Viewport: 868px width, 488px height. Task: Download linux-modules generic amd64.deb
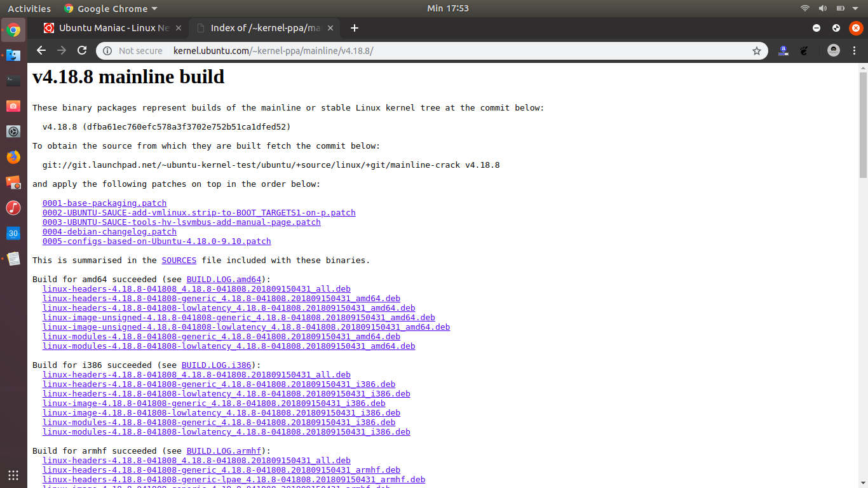pos(221,337)
